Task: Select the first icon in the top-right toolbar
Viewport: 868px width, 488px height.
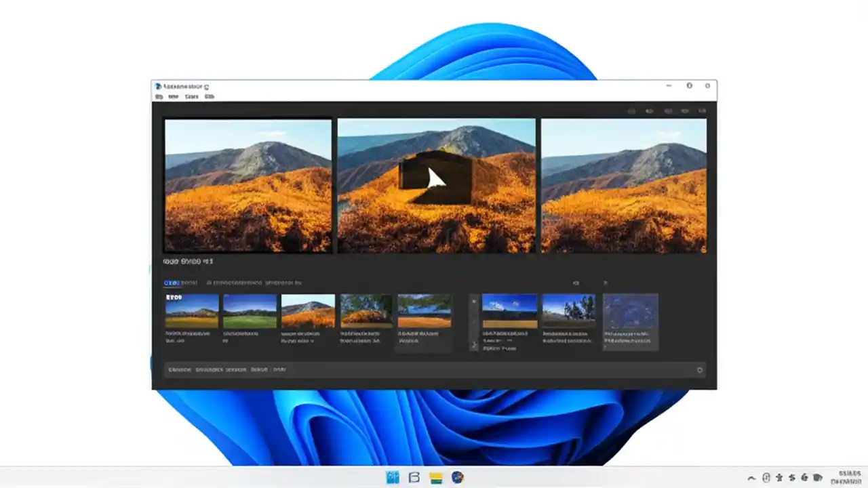Action: (x=631, y=110)
